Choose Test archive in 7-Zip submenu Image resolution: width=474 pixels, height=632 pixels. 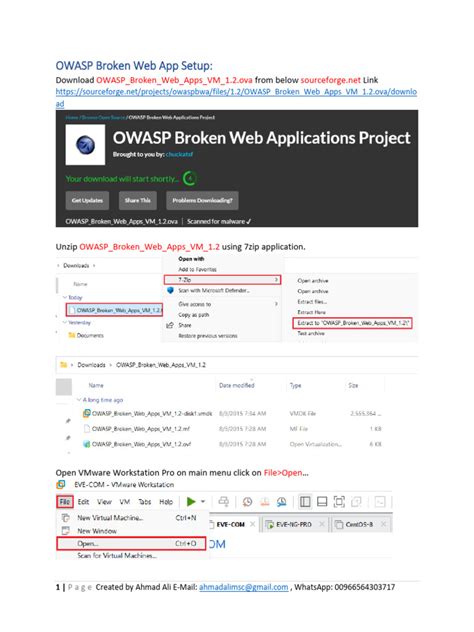311,333
